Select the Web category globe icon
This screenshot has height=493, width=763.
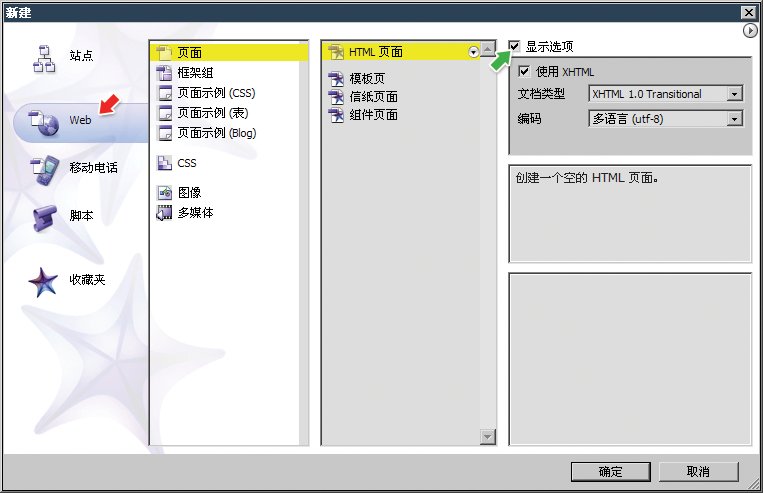click(44, 123)
